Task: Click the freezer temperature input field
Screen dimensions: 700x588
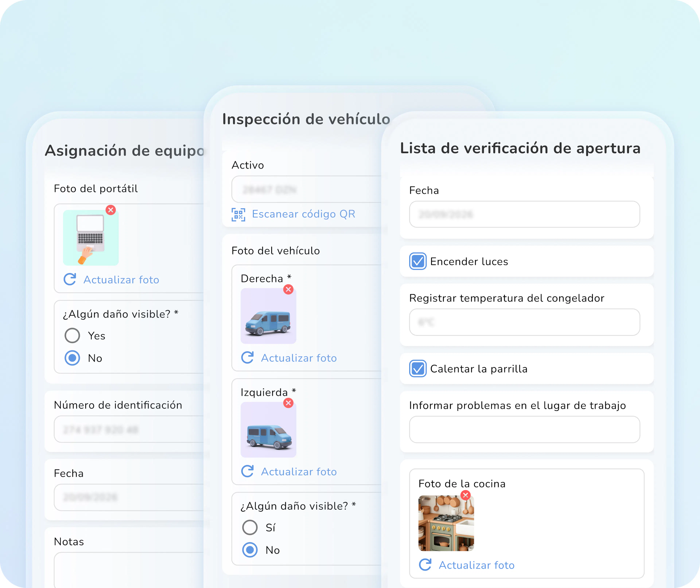Action: tap(525, 322)
